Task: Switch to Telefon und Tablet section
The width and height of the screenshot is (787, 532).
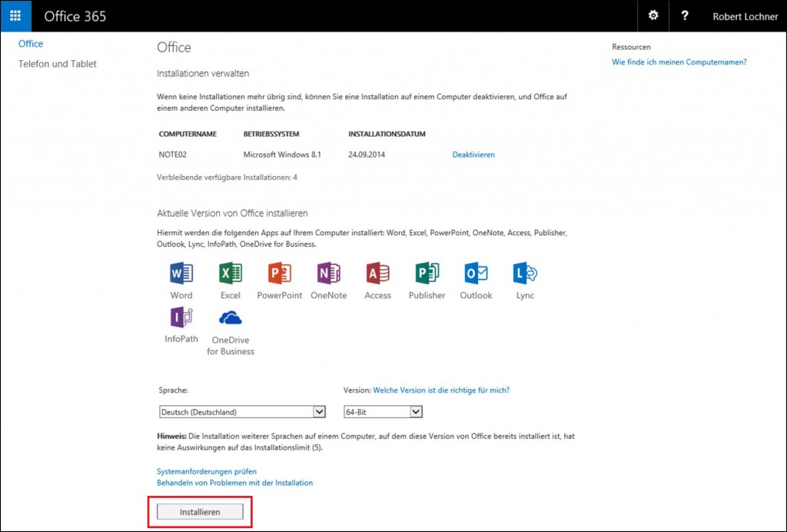Action: click(x=57, y=64)
